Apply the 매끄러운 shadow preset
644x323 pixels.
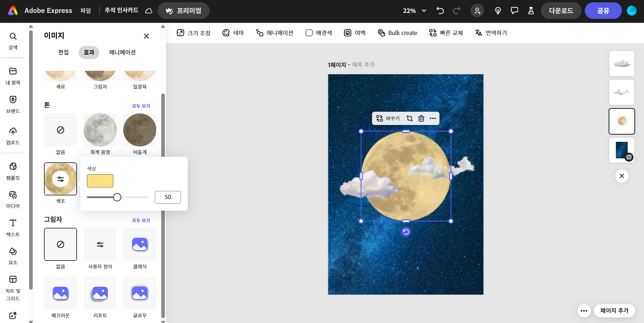(x=60, y=293)
